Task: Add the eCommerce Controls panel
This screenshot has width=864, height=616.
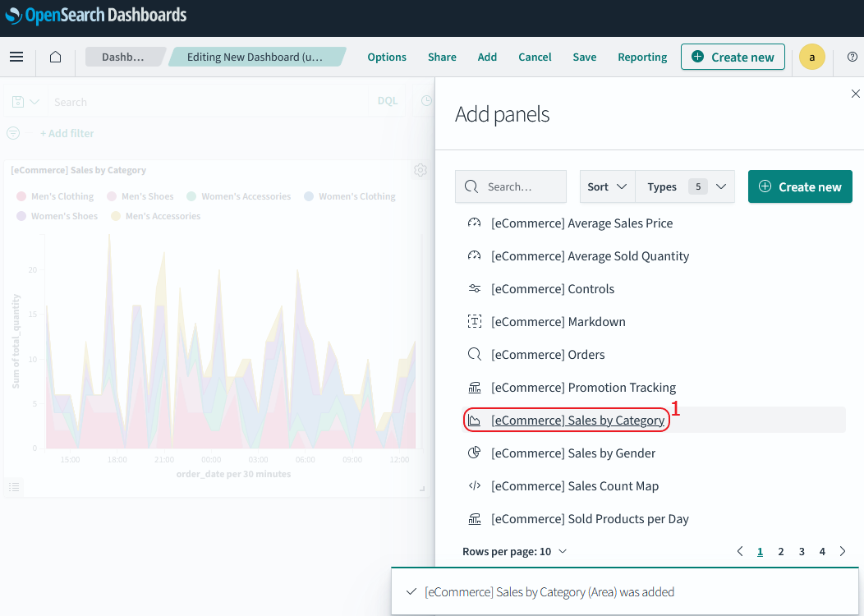Action: (552, 289)
